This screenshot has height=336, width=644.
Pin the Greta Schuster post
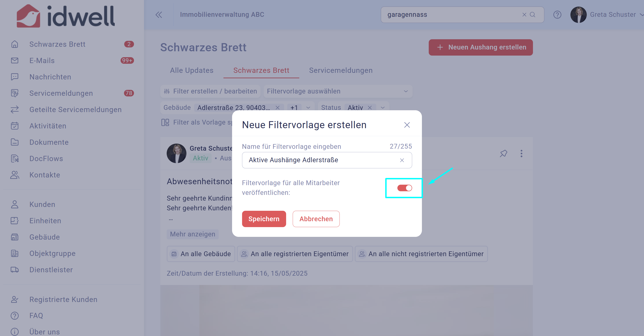[503, 153]
